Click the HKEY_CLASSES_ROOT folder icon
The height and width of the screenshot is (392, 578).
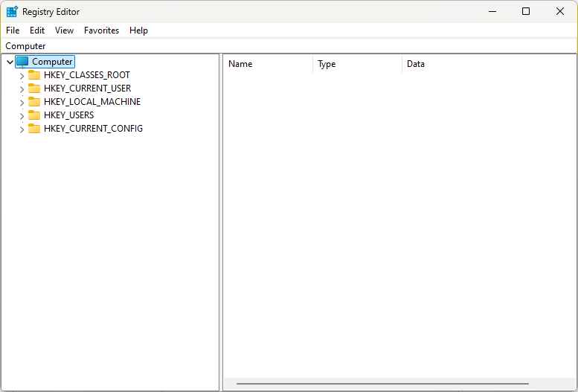34,75
